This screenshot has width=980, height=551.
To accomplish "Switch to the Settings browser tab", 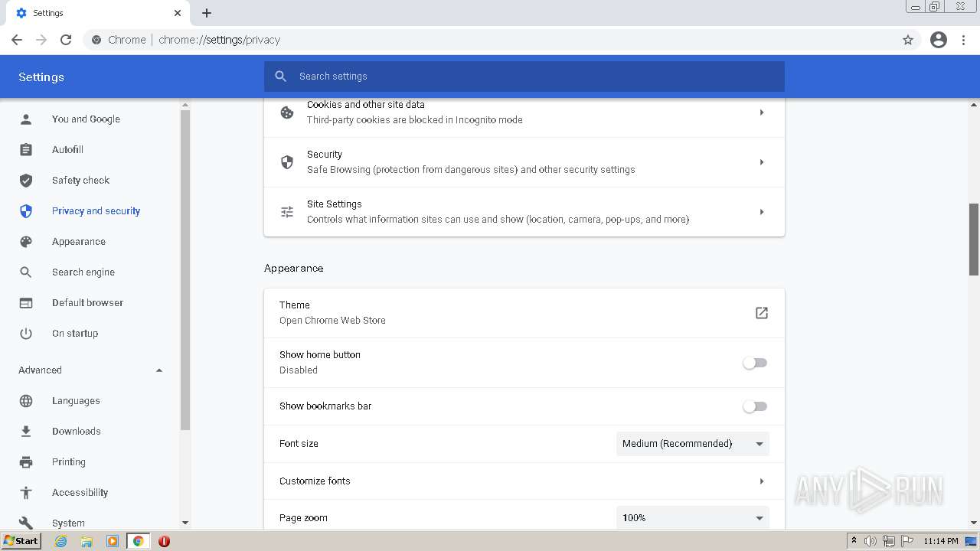I will click(97, 13).
